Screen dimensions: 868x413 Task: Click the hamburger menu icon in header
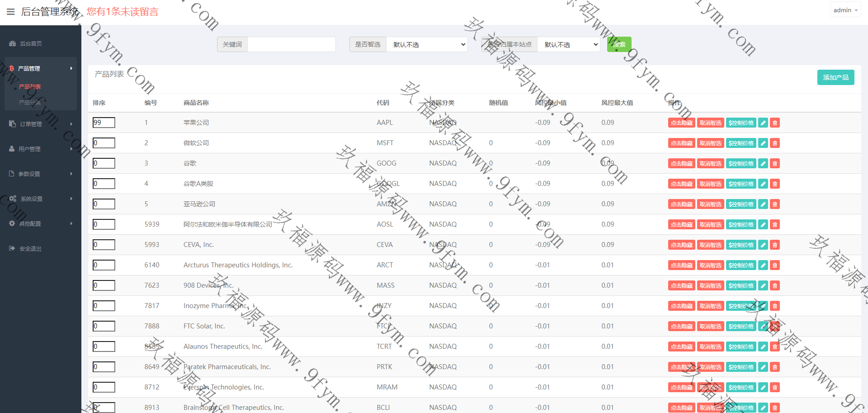coord(11,12)
